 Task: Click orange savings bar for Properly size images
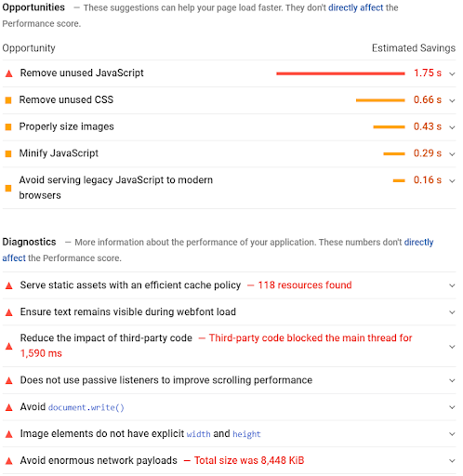point(389,126)
